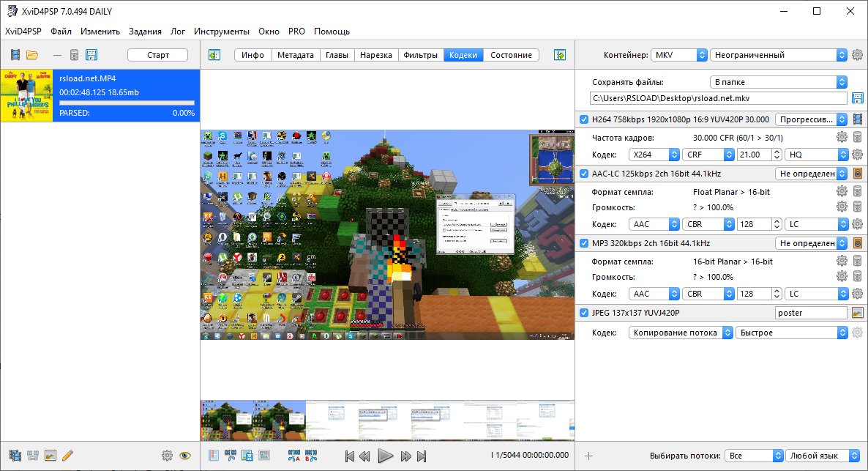Screen dimensions: 868x471
Task: Click picture icon beside the poster field
Action: pos(858,313)
